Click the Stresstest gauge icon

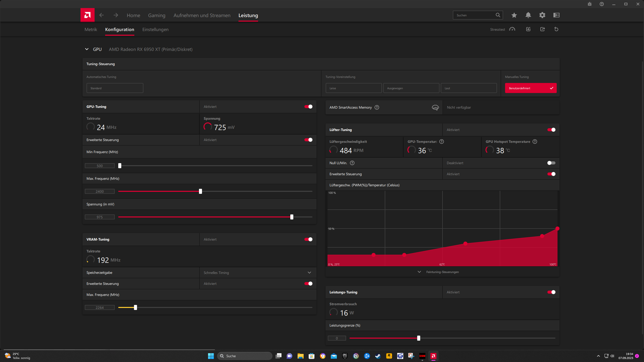pyautogui.click(x=512, y=29)
